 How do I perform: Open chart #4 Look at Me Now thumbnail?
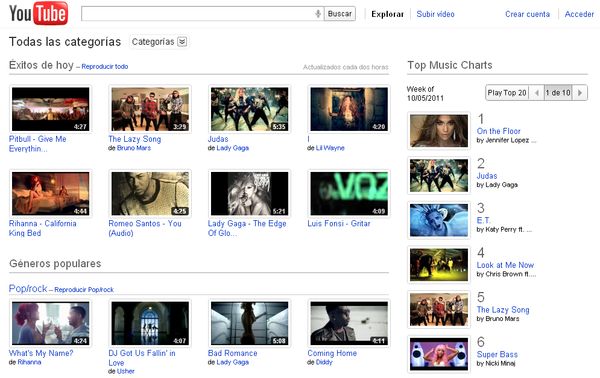tap(439, 265)
